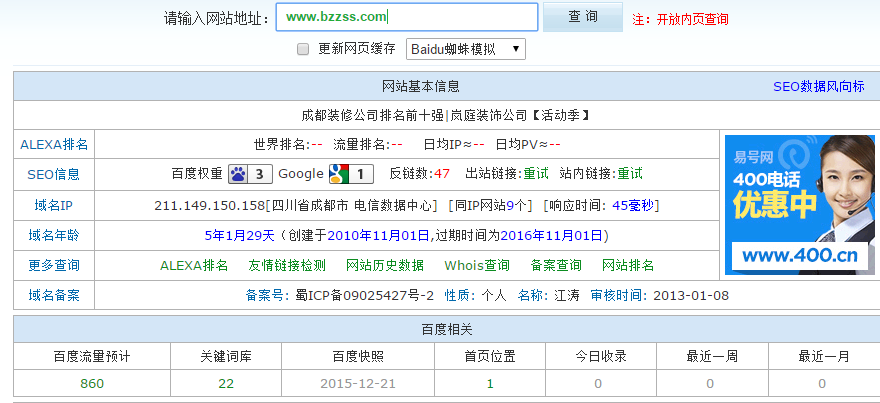The height and width of the screenshot is (403, 880).
Task: Click the 网站排名 link
Action: coord(628,265)
